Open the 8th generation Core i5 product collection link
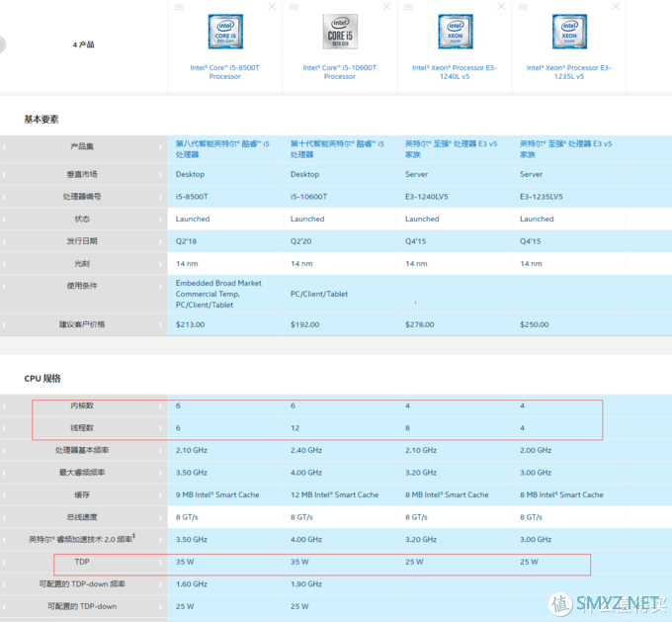 (222, 148)
